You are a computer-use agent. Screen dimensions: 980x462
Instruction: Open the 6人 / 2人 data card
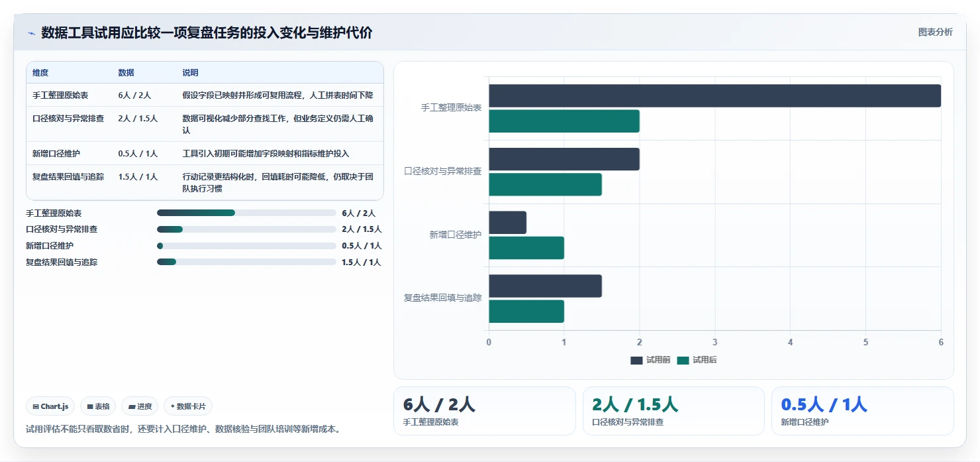point(485,411)
